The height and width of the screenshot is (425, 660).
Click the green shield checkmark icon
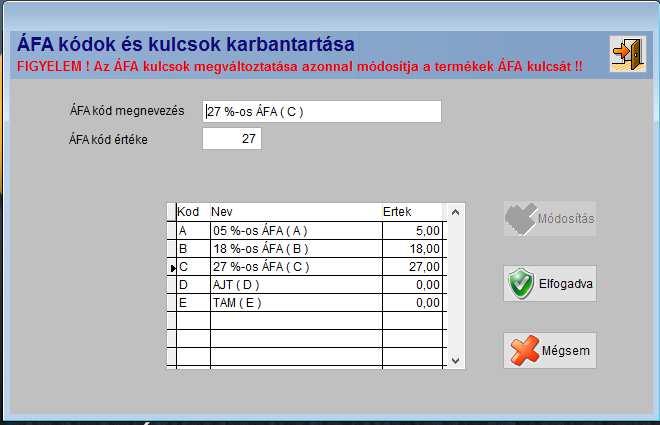pyautogui.click(x=521, y=283)
